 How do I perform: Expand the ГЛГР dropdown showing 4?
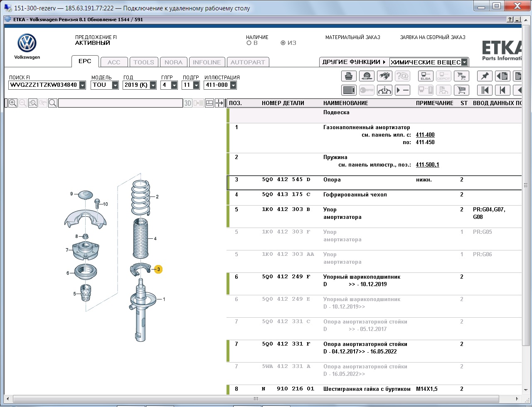pos(174,85)
